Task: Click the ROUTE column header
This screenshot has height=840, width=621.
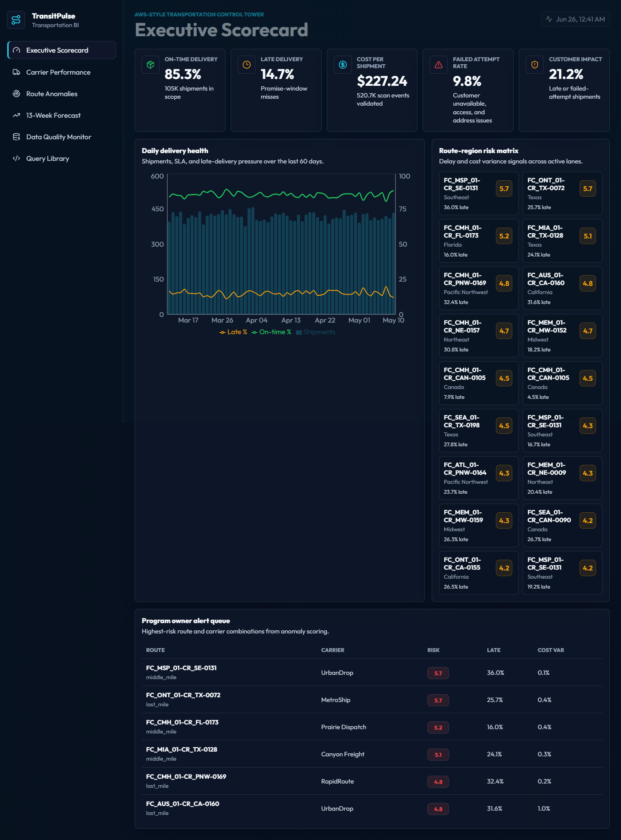Action: (155, 650)
